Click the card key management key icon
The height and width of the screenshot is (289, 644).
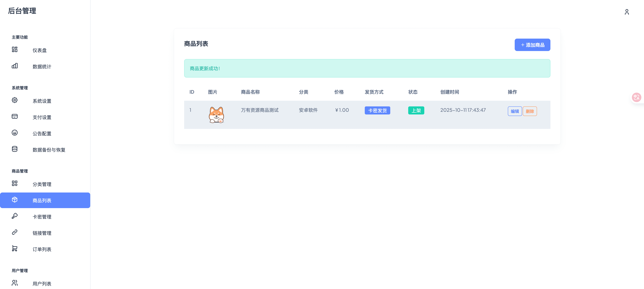tap(14, 216)
